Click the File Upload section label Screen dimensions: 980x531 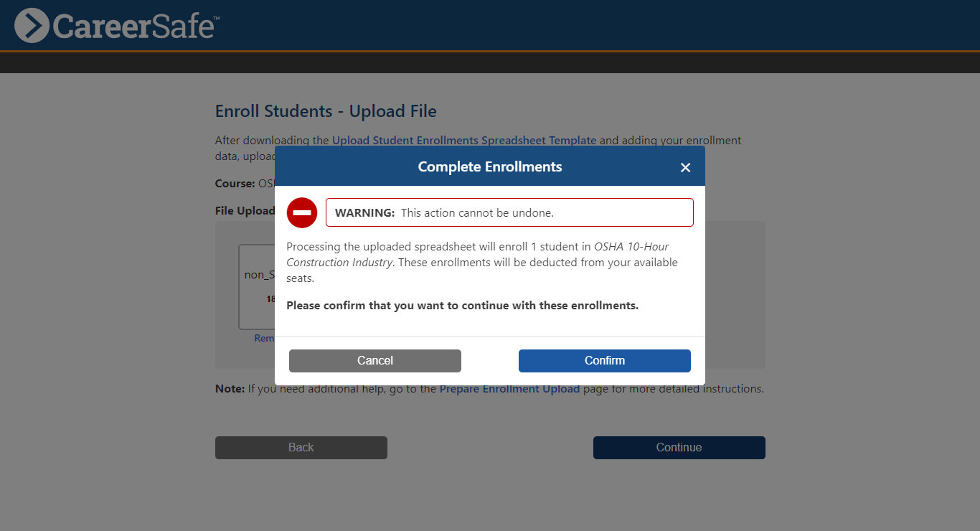[245, 210]
